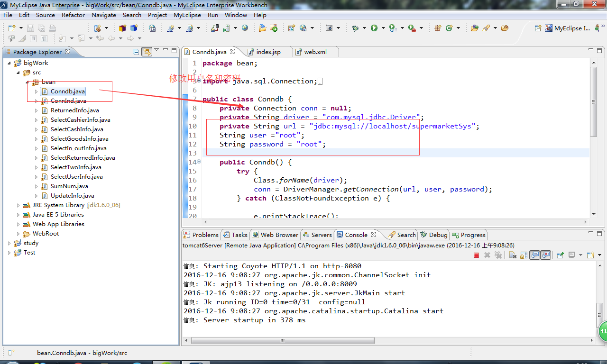Close the Console view tab

(374, 235)
